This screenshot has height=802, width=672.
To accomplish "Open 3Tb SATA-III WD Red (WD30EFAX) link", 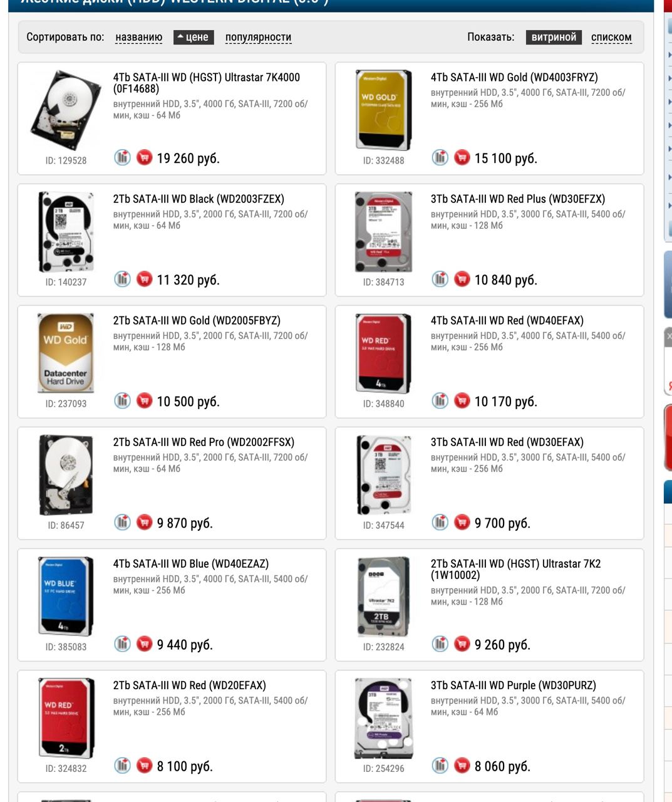I will click(x=507, y=442).
